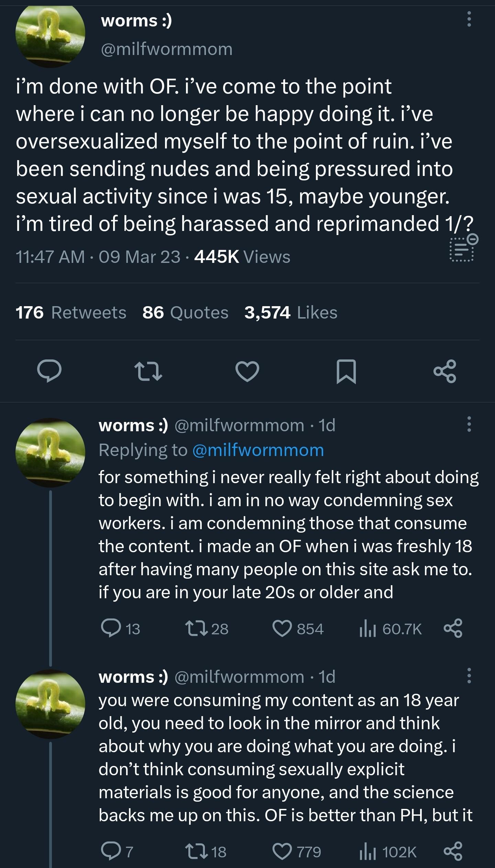Like the second reply with 779 likes
495x868 pixels.
pos(282,852)
